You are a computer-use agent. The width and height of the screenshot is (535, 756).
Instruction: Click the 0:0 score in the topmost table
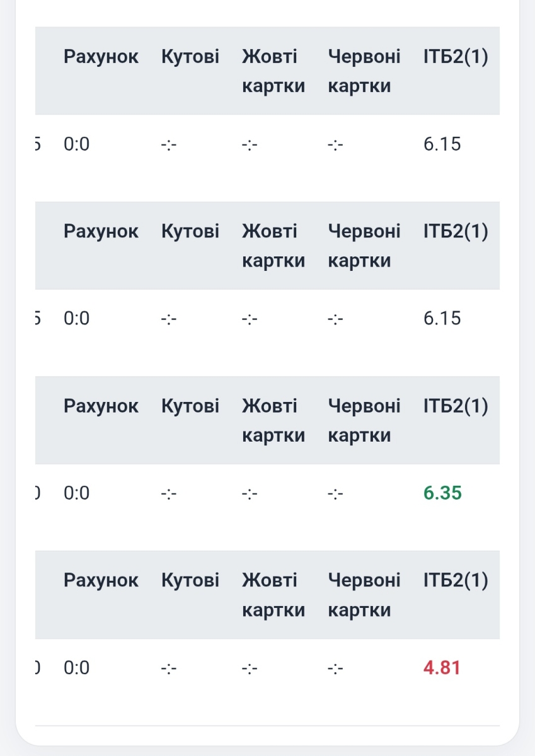point(77,144)
